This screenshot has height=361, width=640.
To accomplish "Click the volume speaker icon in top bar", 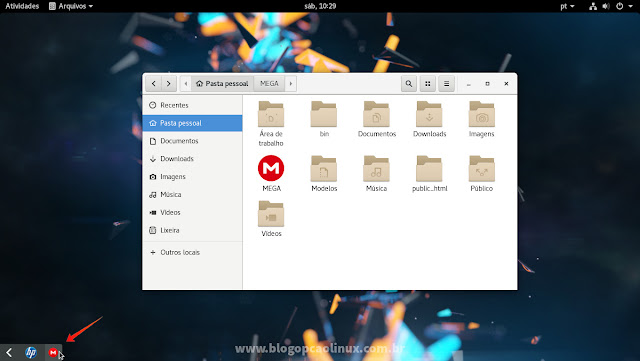I will pos(606,6).
